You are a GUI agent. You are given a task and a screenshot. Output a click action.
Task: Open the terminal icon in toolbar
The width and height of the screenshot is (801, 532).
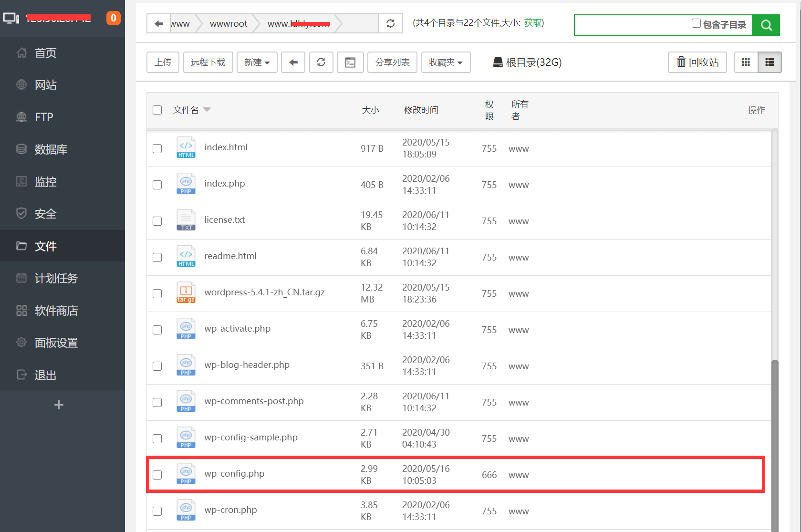[x=350, y=63]
